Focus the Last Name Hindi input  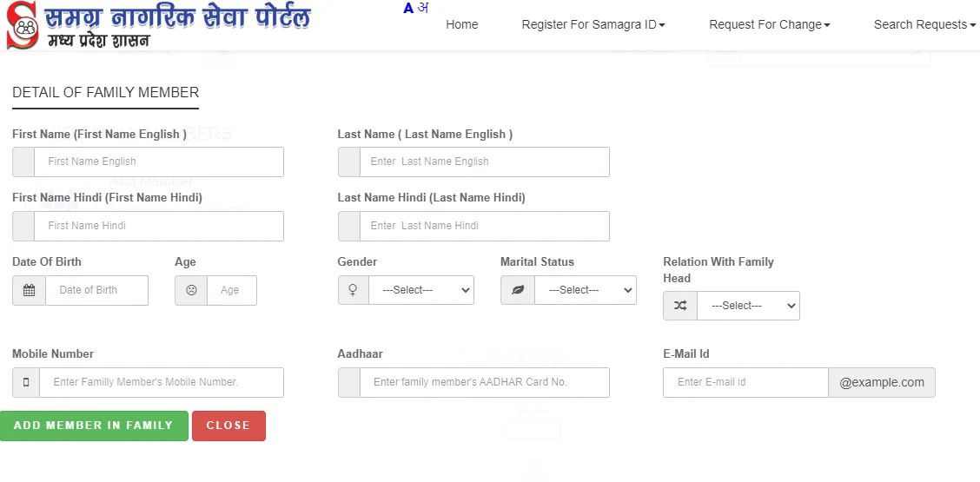click(485, 227)
